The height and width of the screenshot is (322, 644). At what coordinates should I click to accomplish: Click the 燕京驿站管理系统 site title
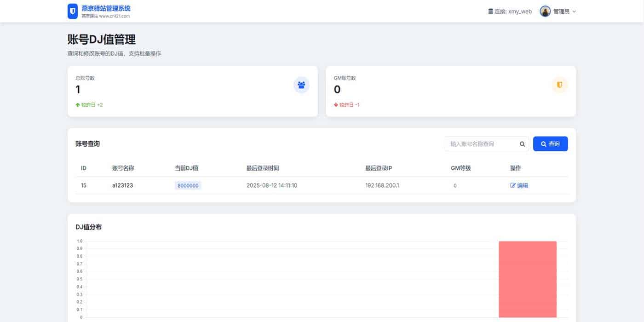[106, 8]
